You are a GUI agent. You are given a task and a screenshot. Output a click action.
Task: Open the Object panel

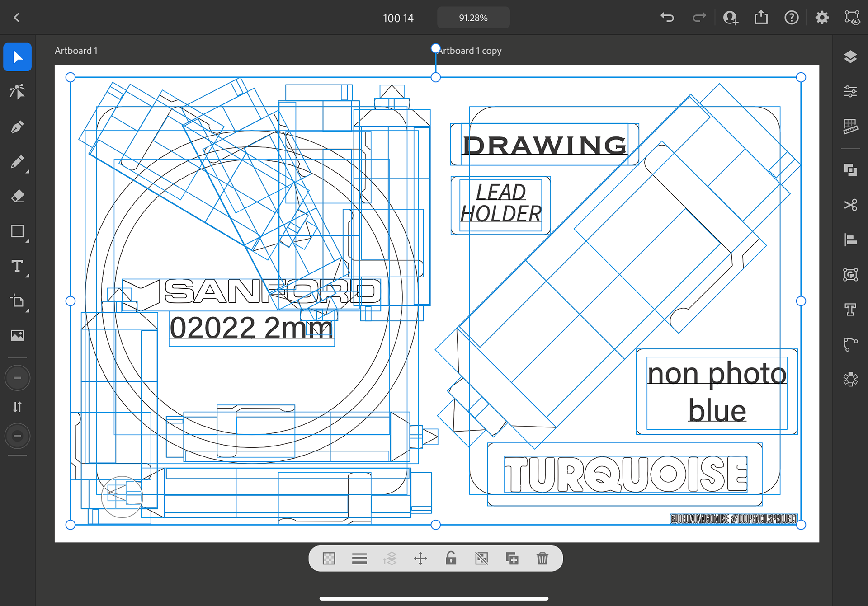(850, 274)
